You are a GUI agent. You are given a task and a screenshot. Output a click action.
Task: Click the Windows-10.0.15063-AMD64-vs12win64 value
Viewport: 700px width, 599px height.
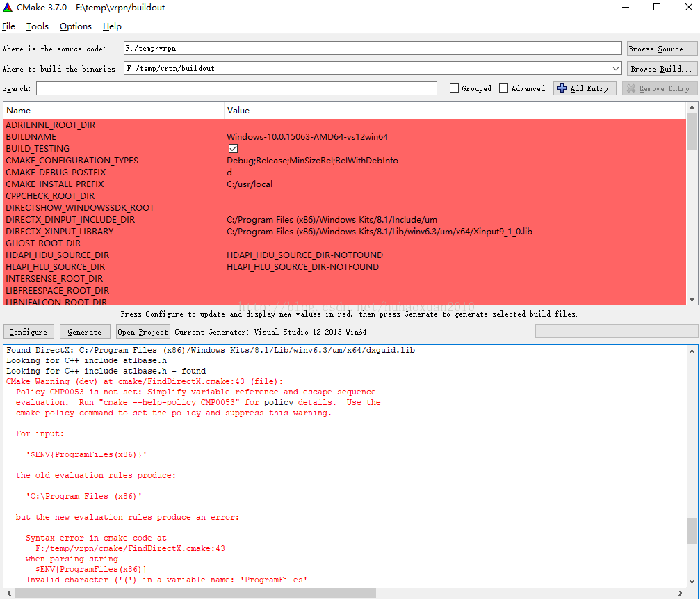pyautogui.click(x=307, y=136)
